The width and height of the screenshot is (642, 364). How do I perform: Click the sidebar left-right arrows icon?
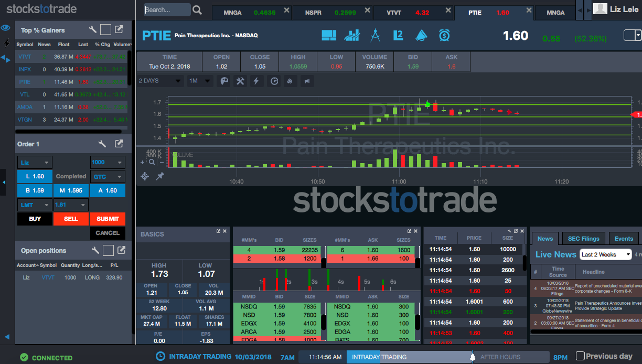coord(6,58)
